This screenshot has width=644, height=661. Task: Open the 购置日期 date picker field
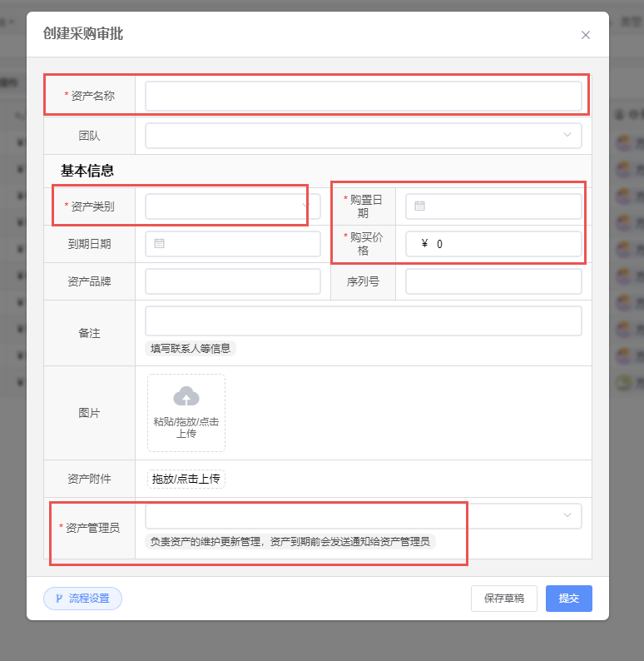pyautogui.click(x=499, y=206)
